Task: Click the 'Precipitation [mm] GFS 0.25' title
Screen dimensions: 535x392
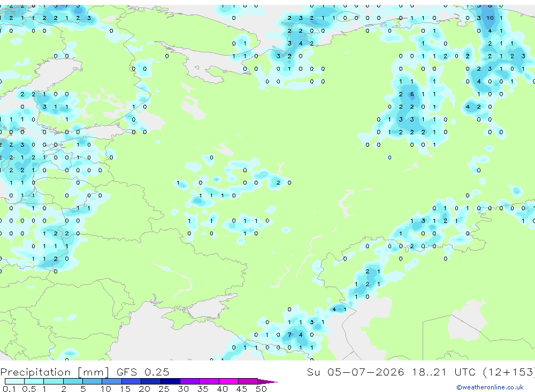Action: 85,372
